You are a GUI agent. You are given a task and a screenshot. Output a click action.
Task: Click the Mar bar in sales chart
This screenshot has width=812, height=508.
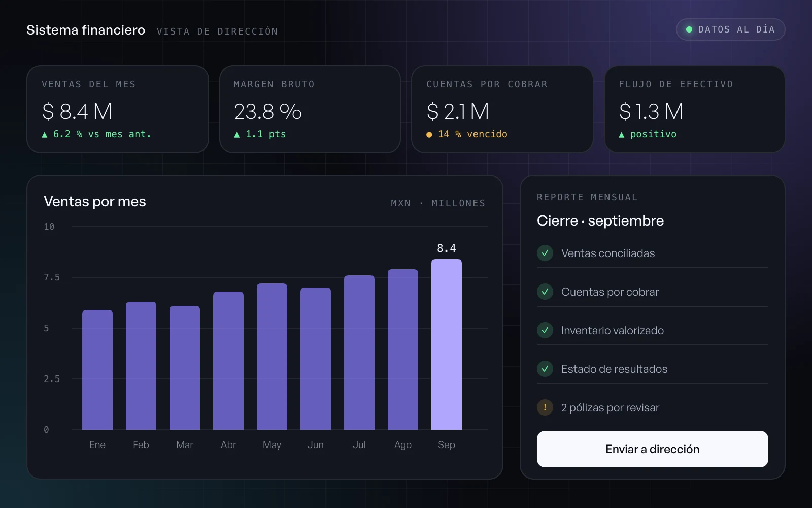point(185,368)
